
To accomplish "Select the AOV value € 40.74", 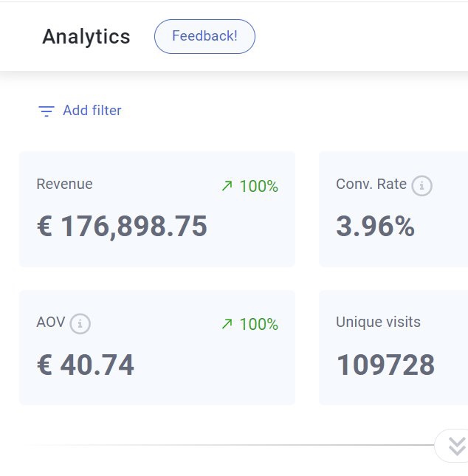I will [86, 365].
